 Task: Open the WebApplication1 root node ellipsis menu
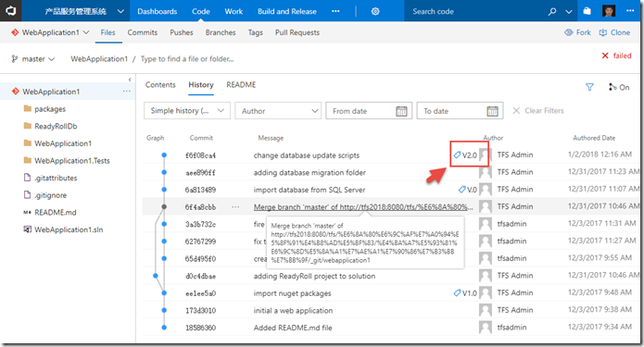[127, 91]
